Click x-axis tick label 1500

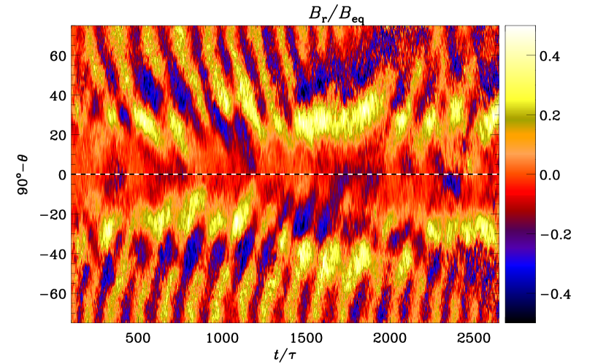click(306, 338)
